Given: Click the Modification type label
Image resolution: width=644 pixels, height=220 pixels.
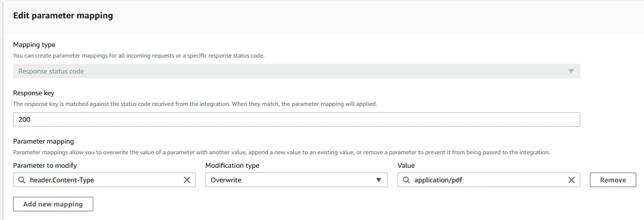Looking at the screenshot, I should (x=232, y=165).
